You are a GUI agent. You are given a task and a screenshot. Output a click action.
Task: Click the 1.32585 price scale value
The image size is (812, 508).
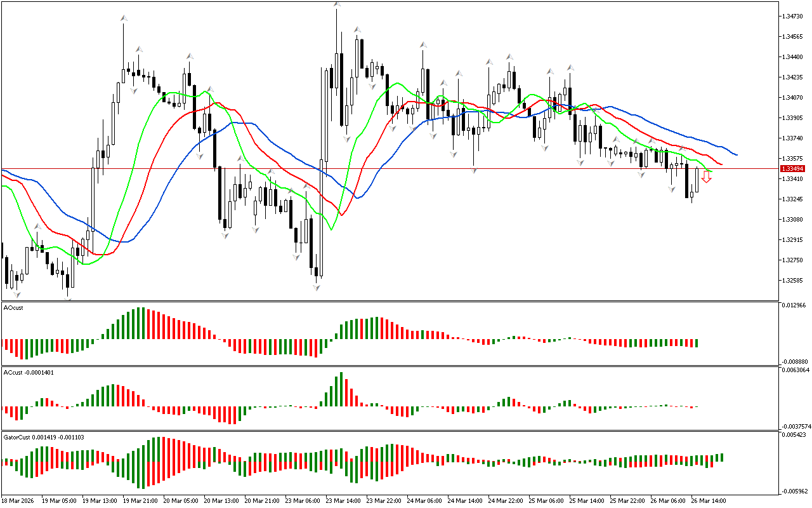[x=793, y=280]
